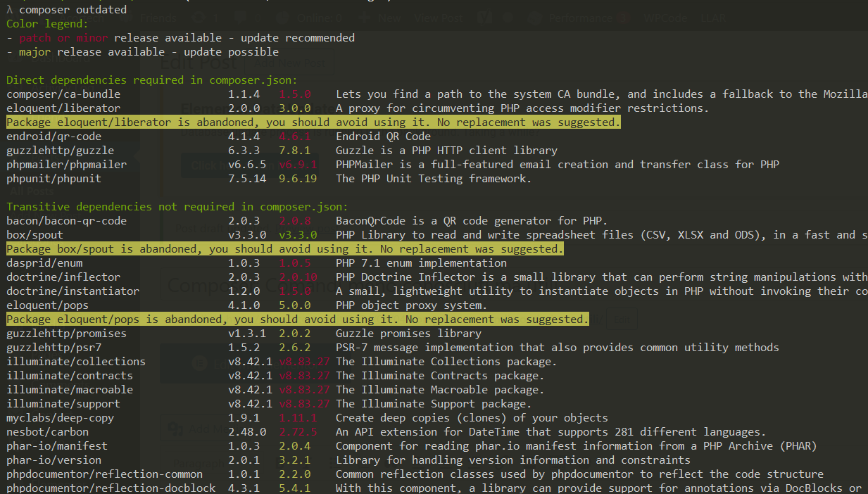Select the guzzlehttp/psr7 package name

tap(54, 348)
